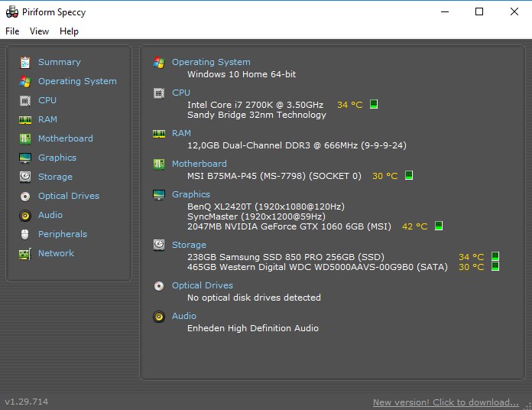The width and height of the screenshot is (532, 410).
Task: Go to the Summary section in sidebar
Action: (59, 62)
